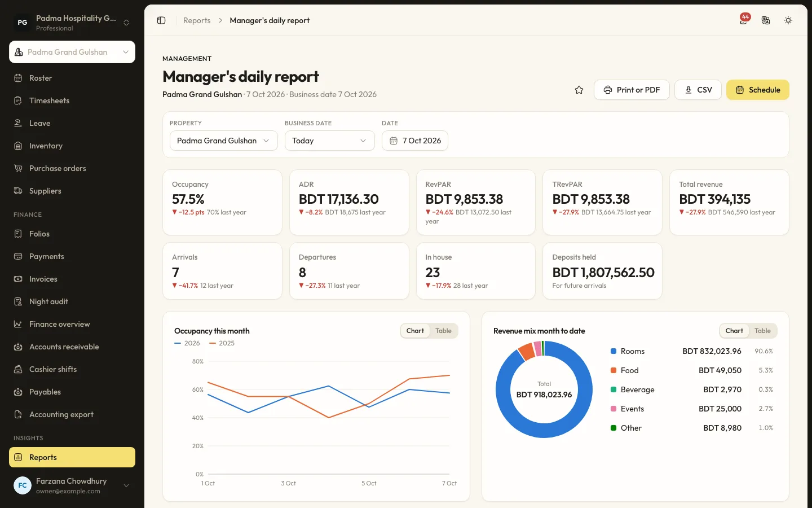The height and width of the screenshot is (508, 812).
Task: Open Roster from sidebar
Action: coord(72,78)
